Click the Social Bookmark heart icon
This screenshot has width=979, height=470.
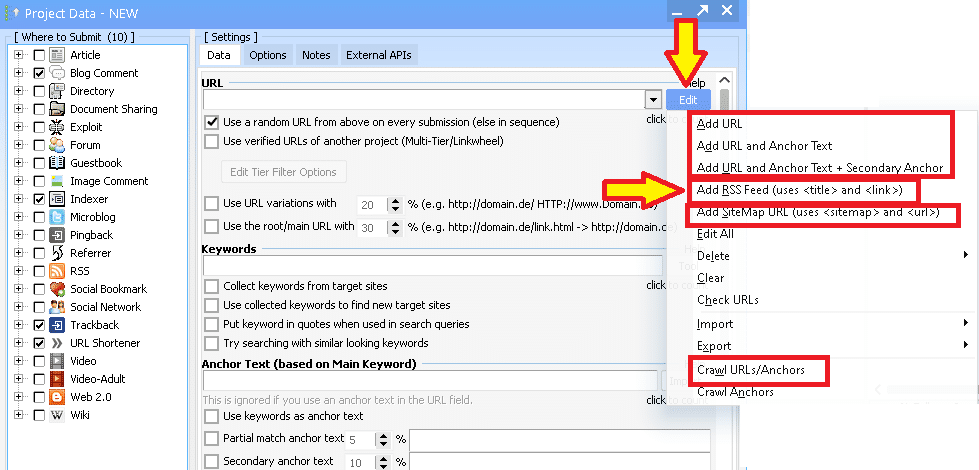[57, 289]
